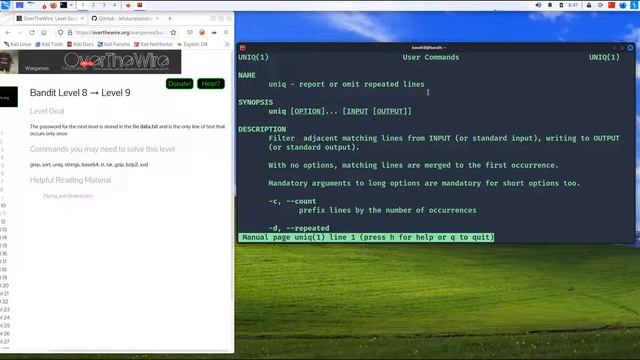Image resolution: width=640 pixels, height=360 pixels.
Task: Click the Donate! button
Action: [x=180, y=84]
